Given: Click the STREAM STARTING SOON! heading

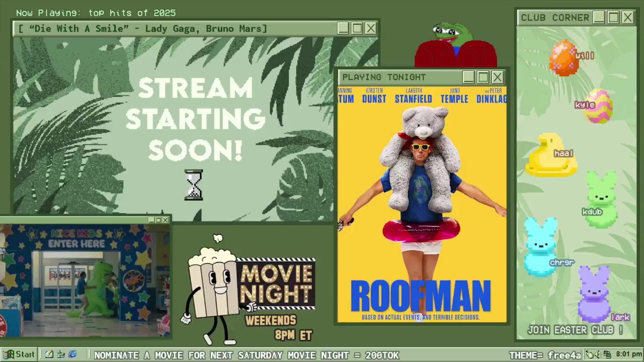Looking at the screenshot, I should click(195, 119).
